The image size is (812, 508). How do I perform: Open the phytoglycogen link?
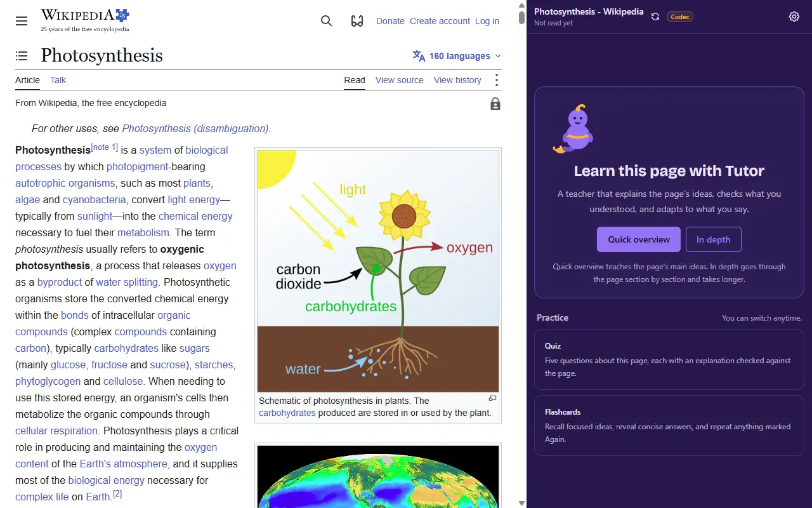click(48, 381)
